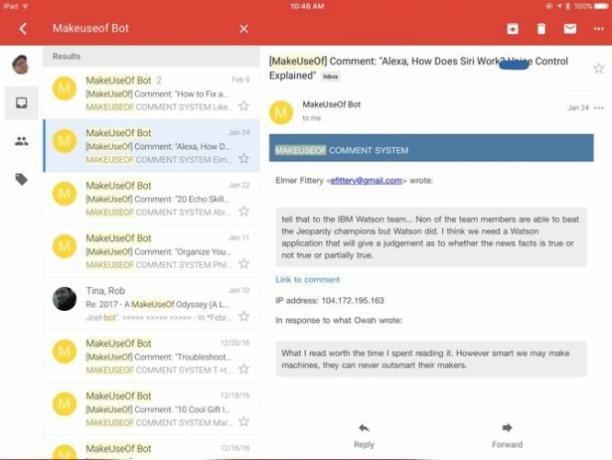Viewport: 612px width, 460px height.
Task: Star the Jan 11 'Organize You' email
Action: pos(244,264)
